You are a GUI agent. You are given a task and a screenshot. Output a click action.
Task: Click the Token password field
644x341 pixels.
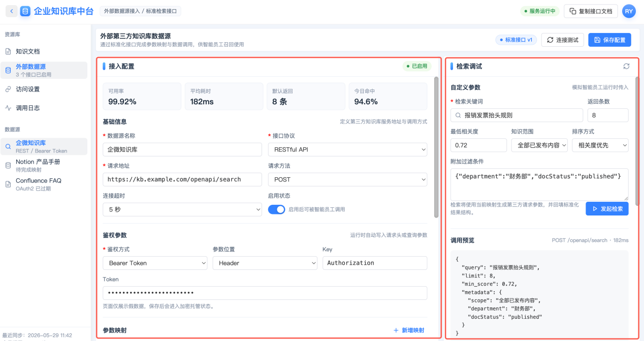[265, 293]
